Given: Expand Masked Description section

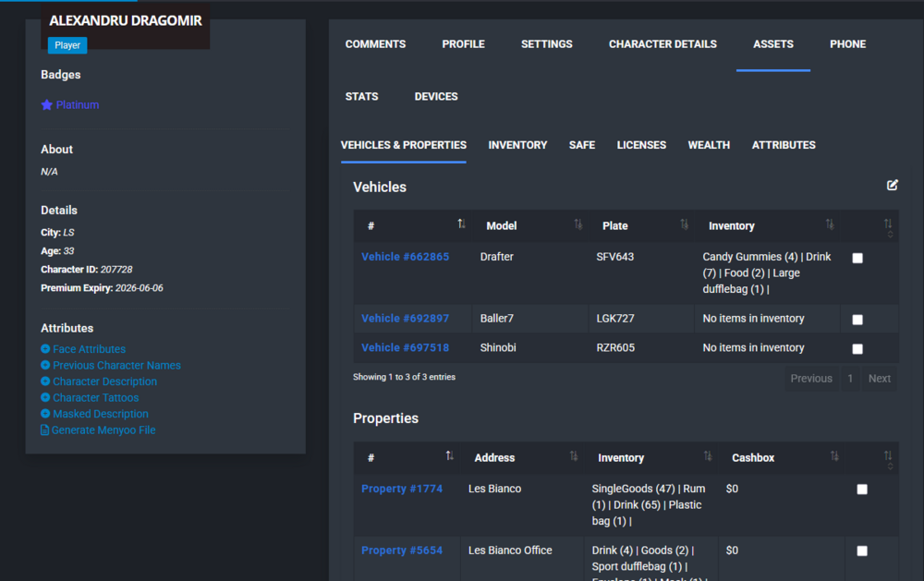Looking at the screenshot, I should 100,414.
